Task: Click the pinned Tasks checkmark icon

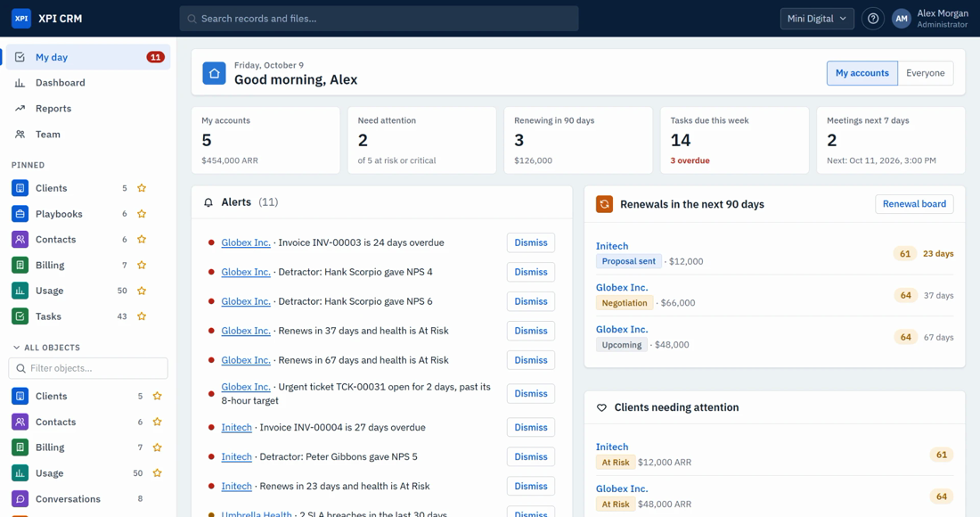Action: point(20,316)
